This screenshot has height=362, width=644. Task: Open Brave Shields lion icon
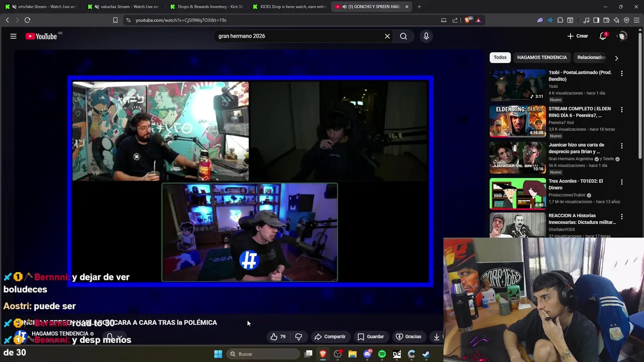[468, 20]
